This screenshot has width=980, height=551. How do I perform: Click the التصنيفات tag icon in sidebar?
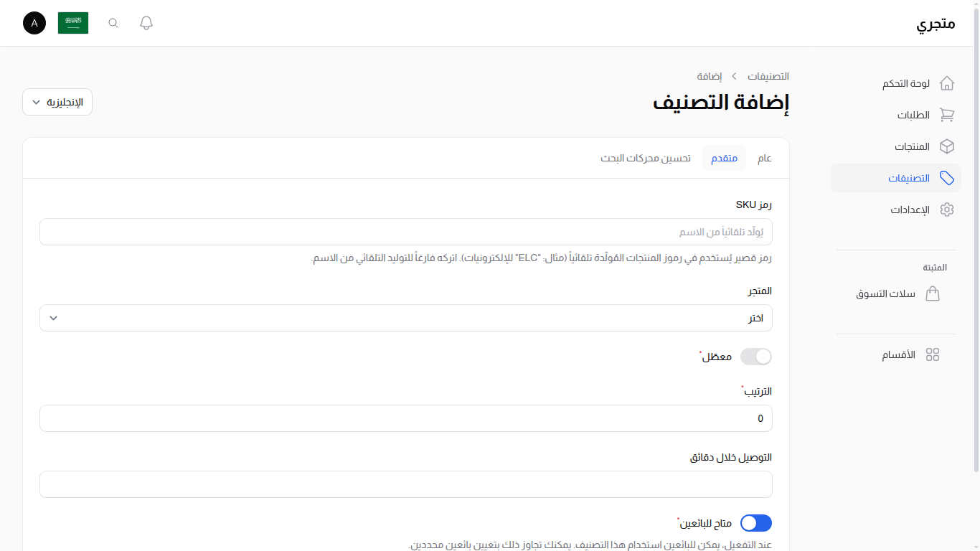pos(947,178)
